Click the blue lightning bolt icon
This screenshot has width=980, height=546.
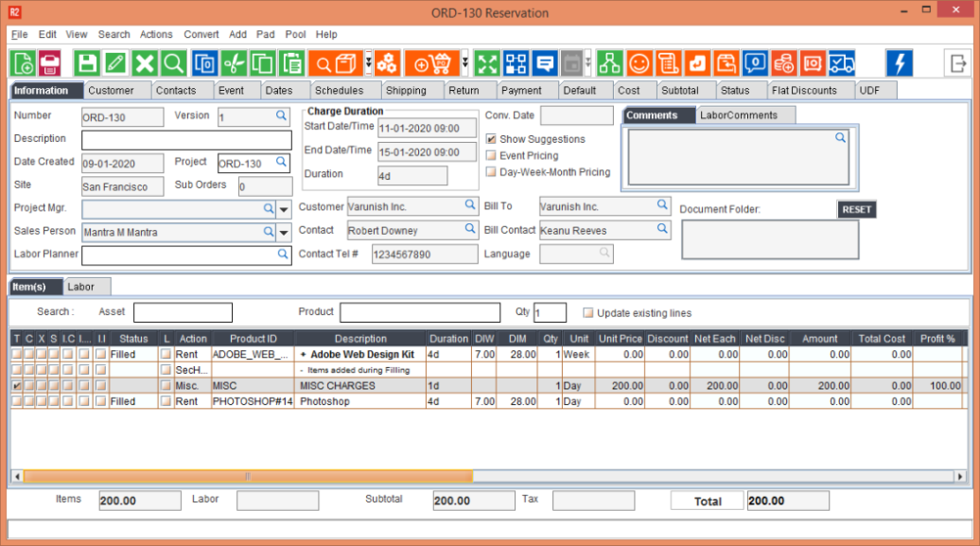(x=899, y=63)
